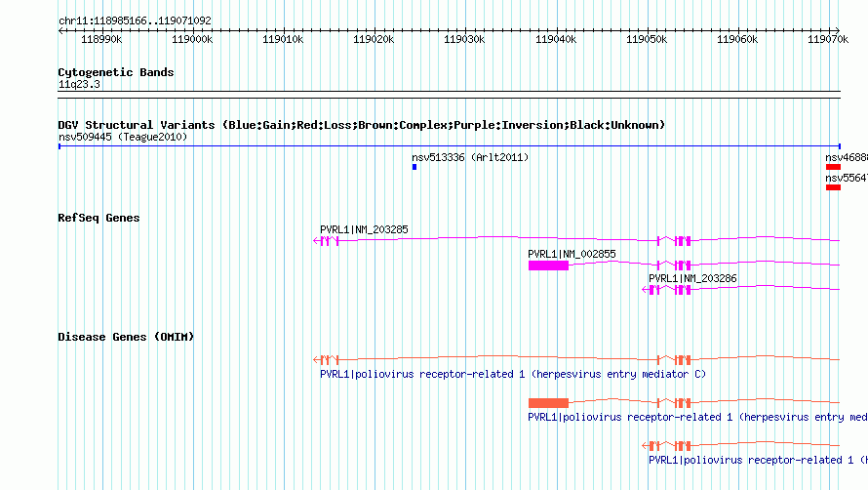The width and height of the screenshot is (868, 490).
Task: Click the red loss bar under nsv5564
Action: coord(833,187)
